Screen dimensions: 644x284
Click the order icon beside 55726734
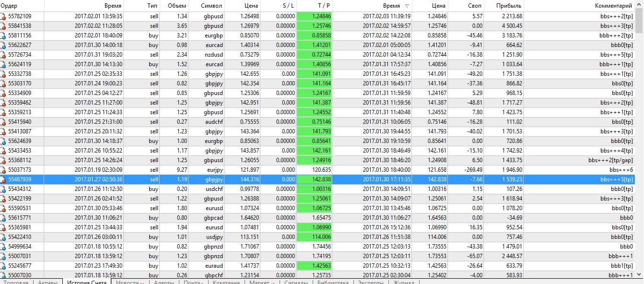pyautogui.click(x=3, y=55)
